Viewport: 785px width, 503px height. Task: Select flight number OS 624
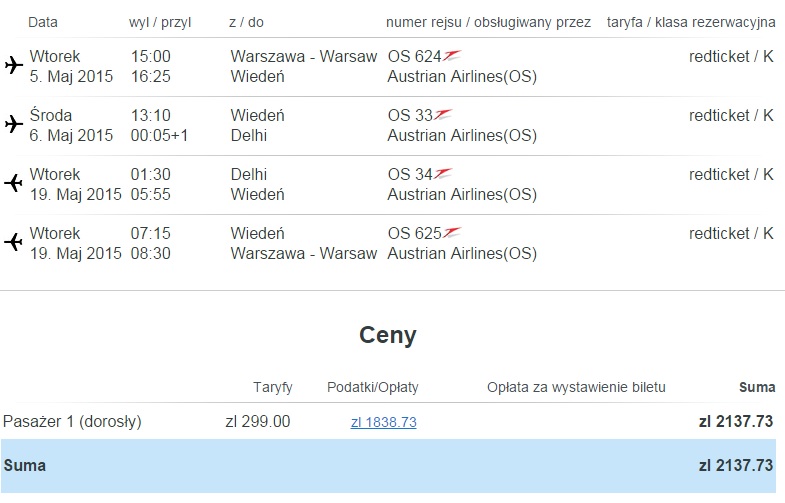pyautogui.click(x=415, y=56)
